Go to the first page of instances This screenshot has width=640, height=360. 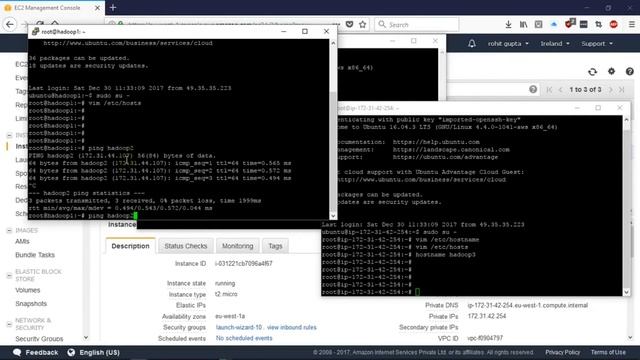point(549,89)
